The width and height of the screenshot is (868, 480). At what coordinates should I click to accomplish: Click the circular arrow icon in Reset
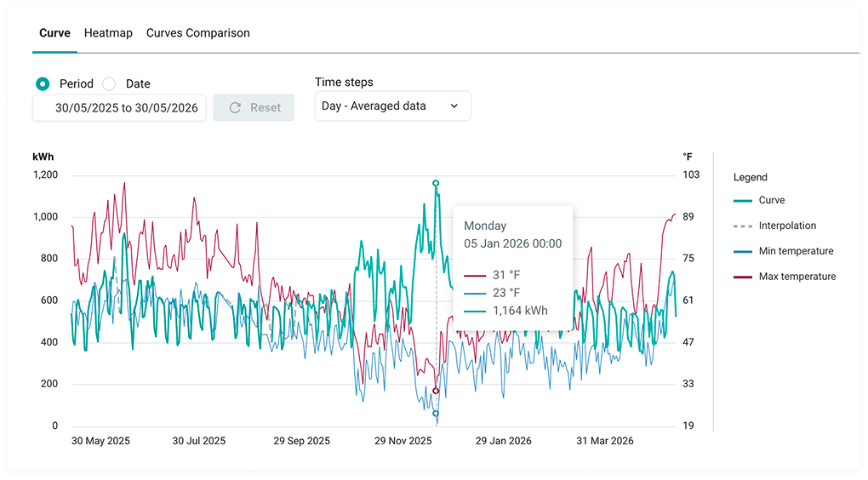pos(235,107)
